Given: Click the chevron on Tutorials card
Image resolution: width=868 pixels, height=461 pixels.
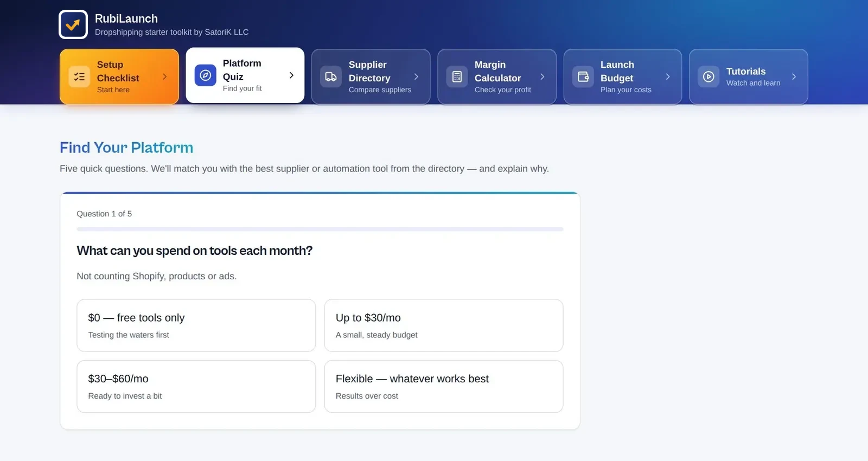Looking at the screenshot, I should (794, 76).
